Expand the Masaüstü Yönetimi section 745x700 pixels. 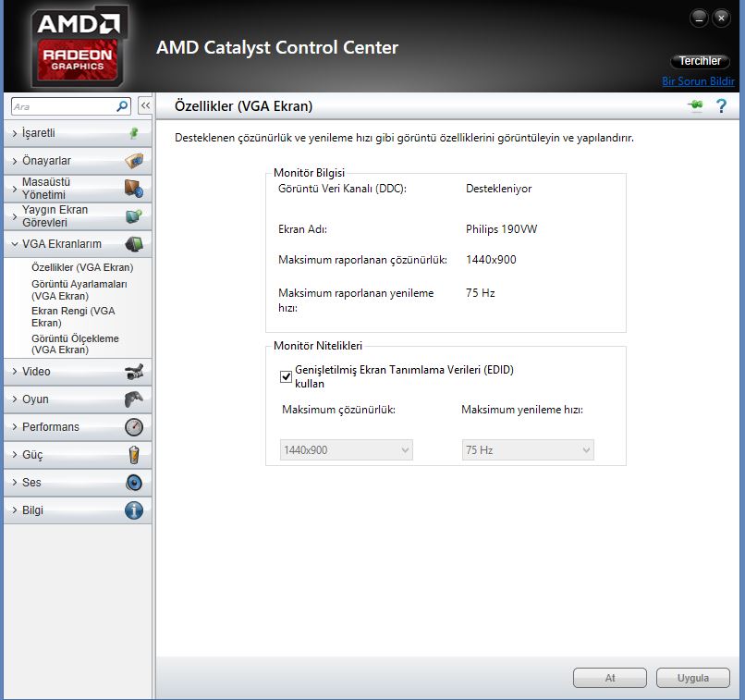tap(77, 189)
